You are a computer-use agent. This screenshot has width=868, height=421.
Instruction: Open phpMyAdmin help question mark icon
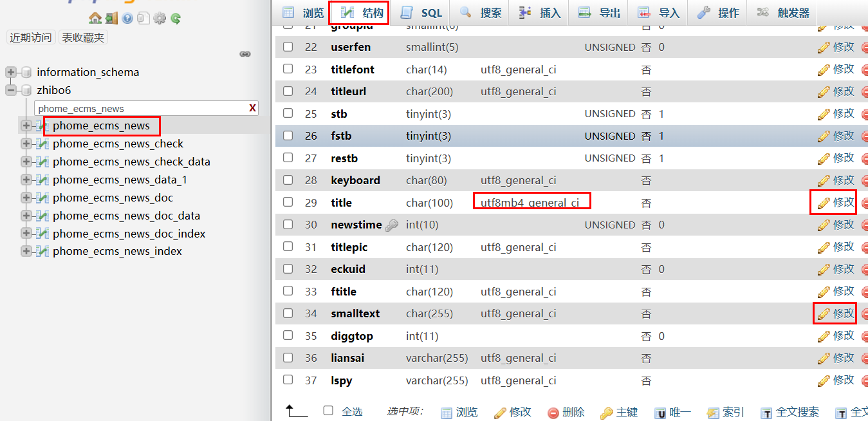[x=127, y=18]
